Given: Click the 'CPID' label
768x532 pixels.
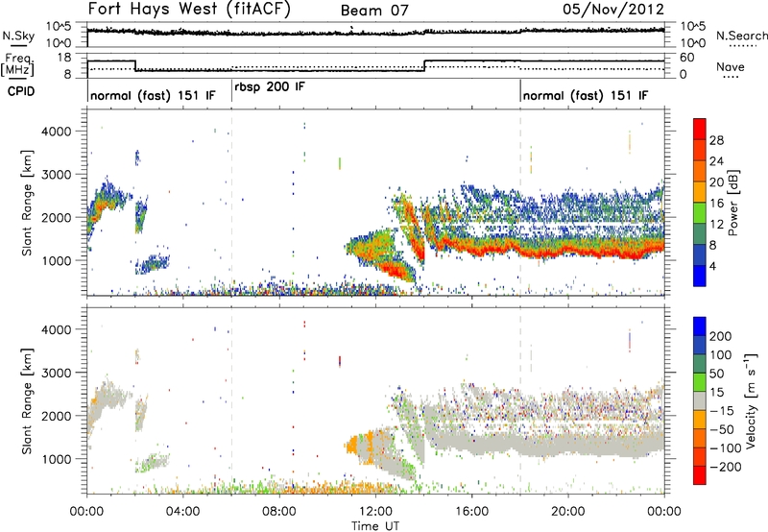Looking at the screenshot, I should click(21, 91).
